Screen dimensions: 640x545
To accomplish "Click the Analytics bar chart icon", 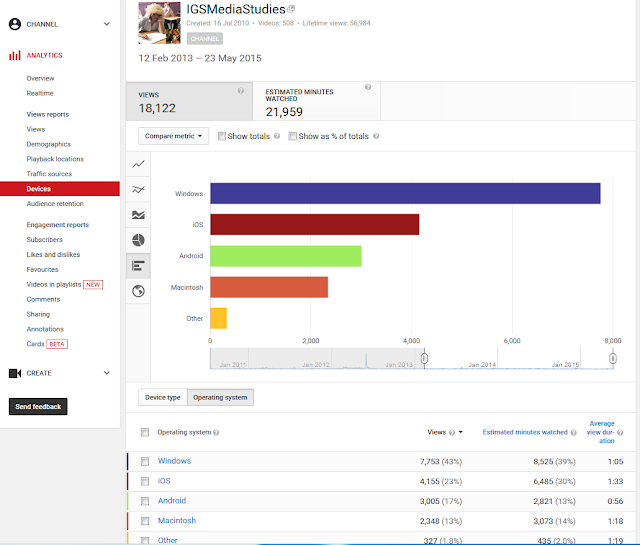I will click(x=15, y=55).
